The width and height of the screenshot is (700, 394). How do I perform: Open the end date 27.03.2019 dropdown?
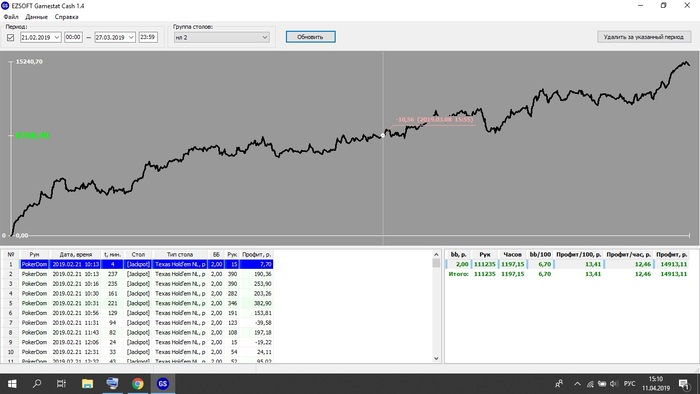pos(131,37)
